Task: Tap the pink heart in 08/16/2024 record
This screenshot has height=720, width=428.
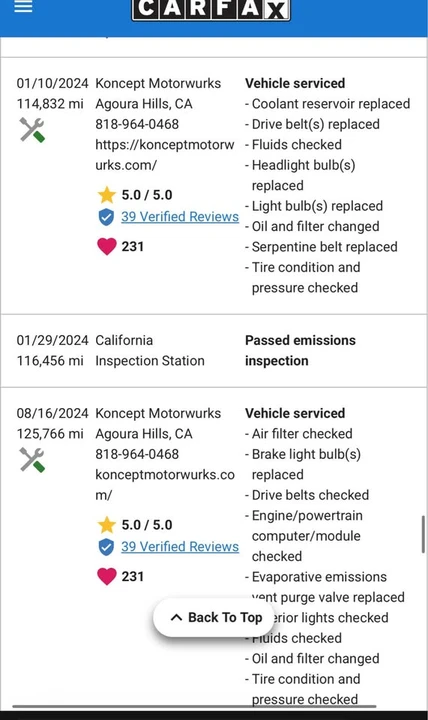Action: (107, 576)
